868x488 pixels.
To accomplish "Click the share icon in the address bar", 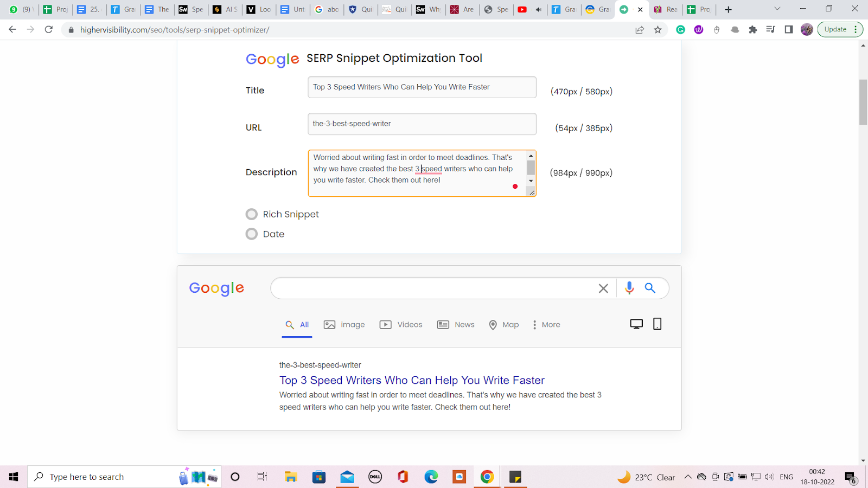I will 639,30.
